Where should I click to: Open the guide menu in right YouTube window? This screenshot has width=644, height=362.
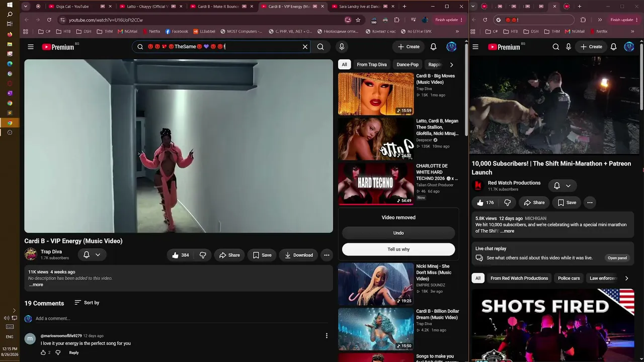[x=475, y=47]
